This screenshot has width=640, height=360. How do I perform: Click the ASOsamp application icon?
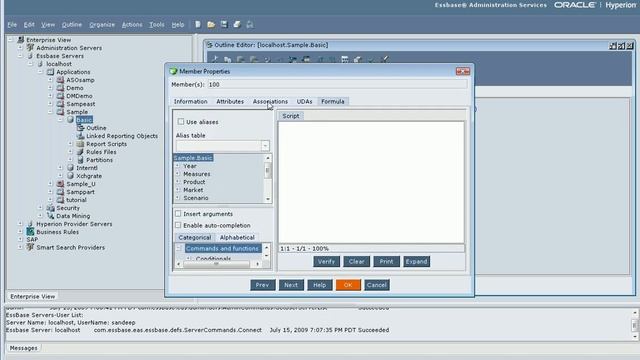pyautogui.click(x=60, y=80)
